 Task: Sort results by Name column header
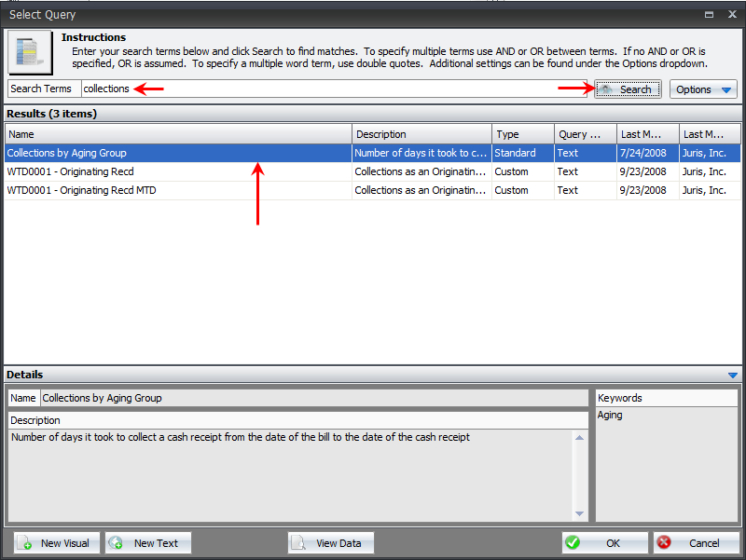177,134
